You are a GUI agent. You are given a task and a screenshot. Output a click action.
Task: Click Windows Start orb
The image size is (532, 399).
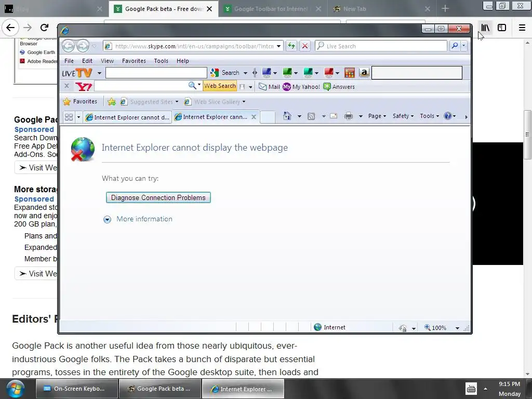pos(15,389)
